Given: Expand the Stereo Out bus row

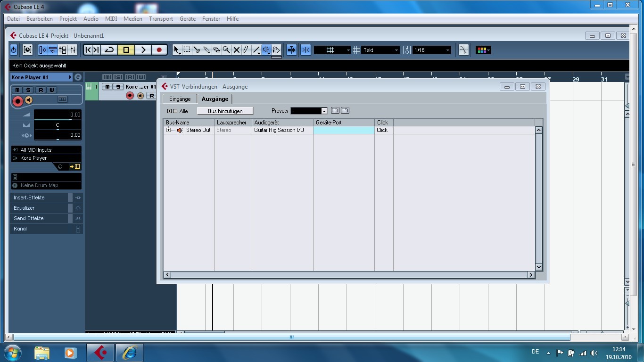Looking at the screenshot, I should click(168, 130).
